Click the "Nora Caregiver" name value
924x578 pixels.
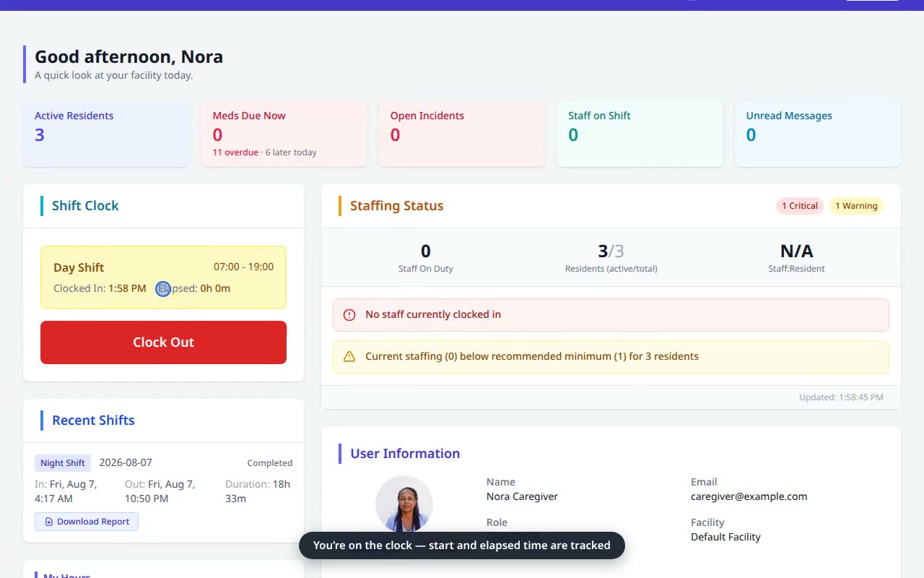(522, 496)
